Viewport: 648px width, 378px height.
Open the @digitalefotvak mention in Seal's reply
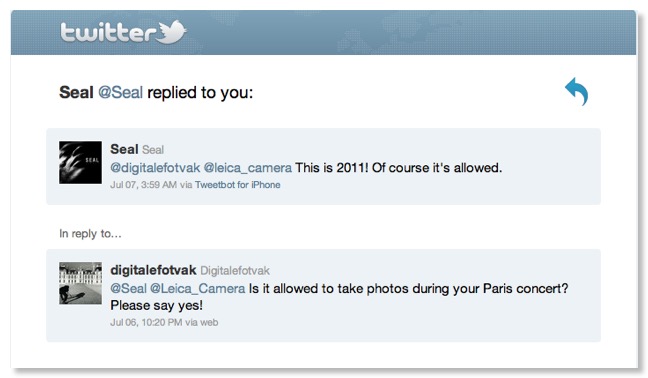[155, 168]
